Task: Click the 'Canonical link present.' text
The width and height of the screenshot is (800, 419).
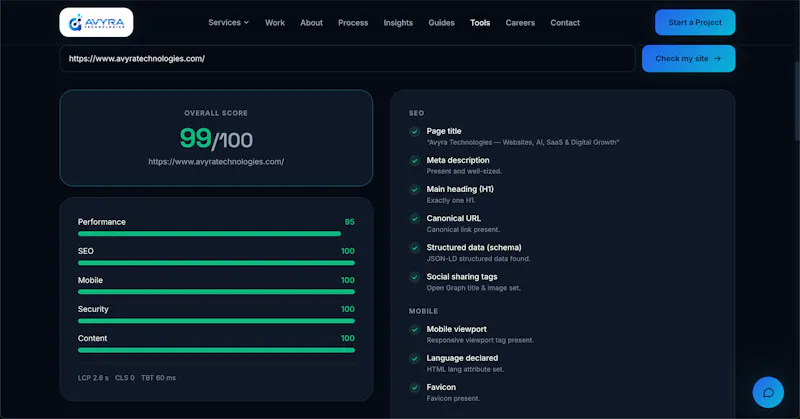Action: (463, 230)
